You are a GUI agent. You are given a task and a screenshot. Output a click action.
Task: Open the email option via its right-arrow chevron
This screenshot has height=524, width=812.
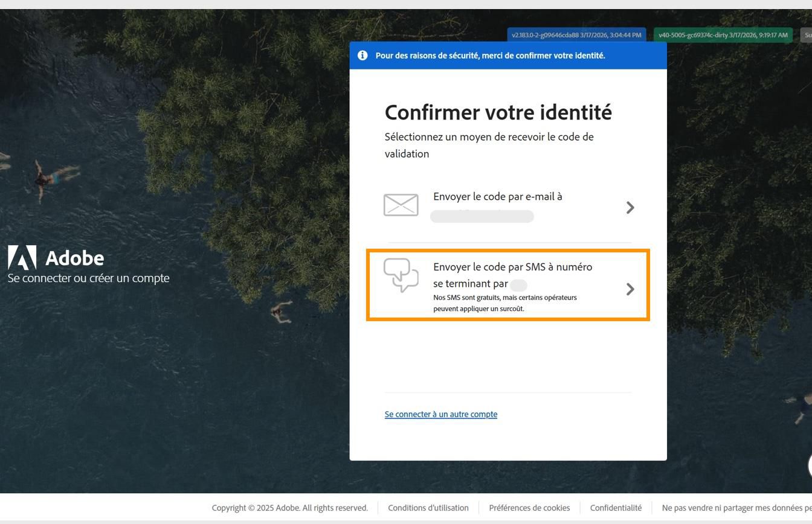coord(630,207)
